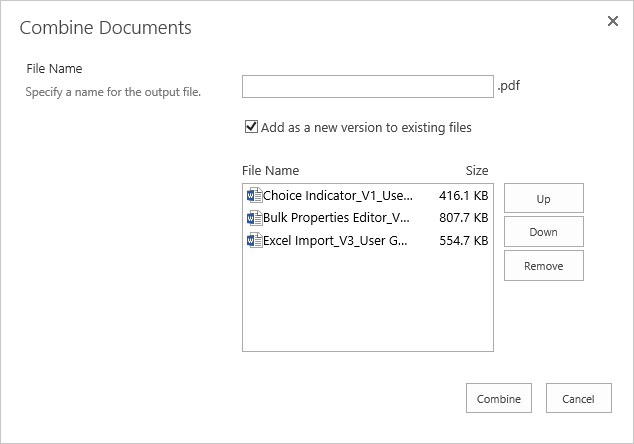Remove the selected file from list
Viewport: 634px width, 444px height.
tap(543, 266)
